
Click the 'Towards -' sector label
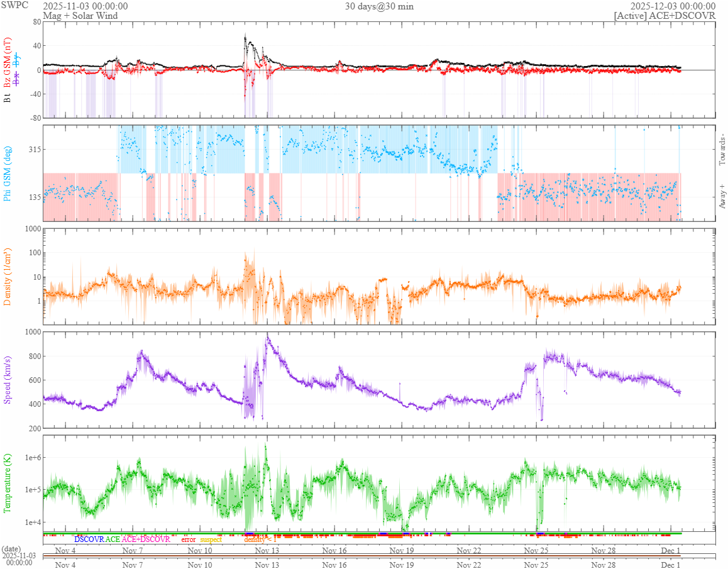722,149
